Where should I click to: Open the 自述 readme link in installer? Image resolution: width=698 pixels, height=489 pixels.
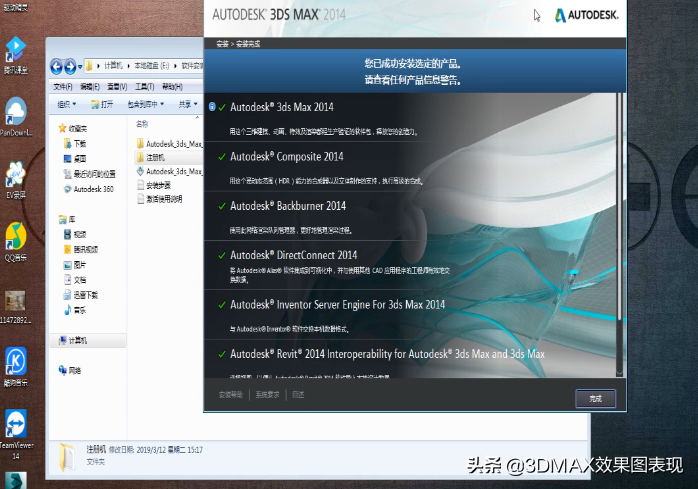[x=298, y=395]
